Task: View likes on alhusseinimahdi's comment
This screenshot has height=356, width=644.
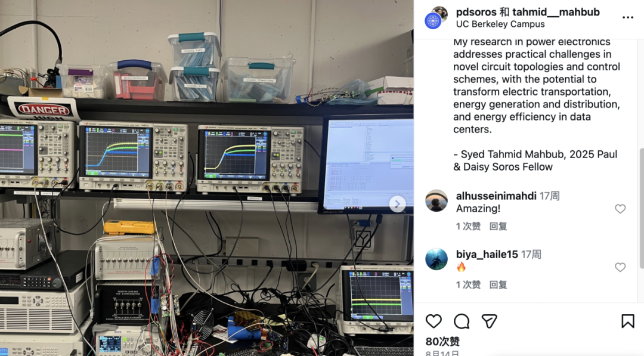Action: pyautogui.click(x=468, y=226)
